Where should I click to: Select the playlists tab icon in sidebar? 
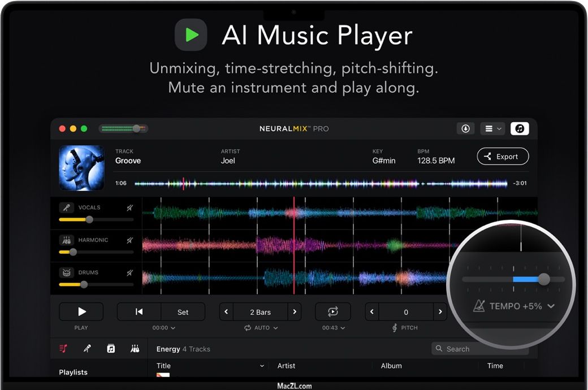[x=63, y=349]
